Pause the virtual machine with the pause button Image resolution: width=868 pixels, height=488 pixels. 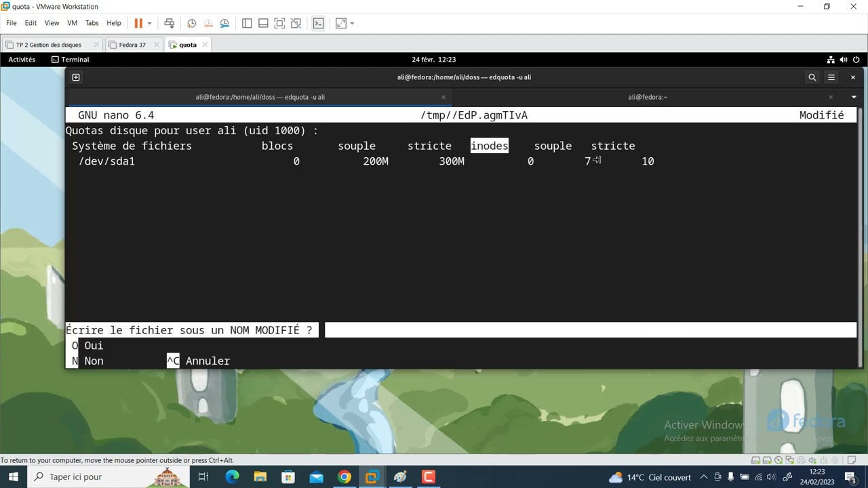tap(138, 23)
